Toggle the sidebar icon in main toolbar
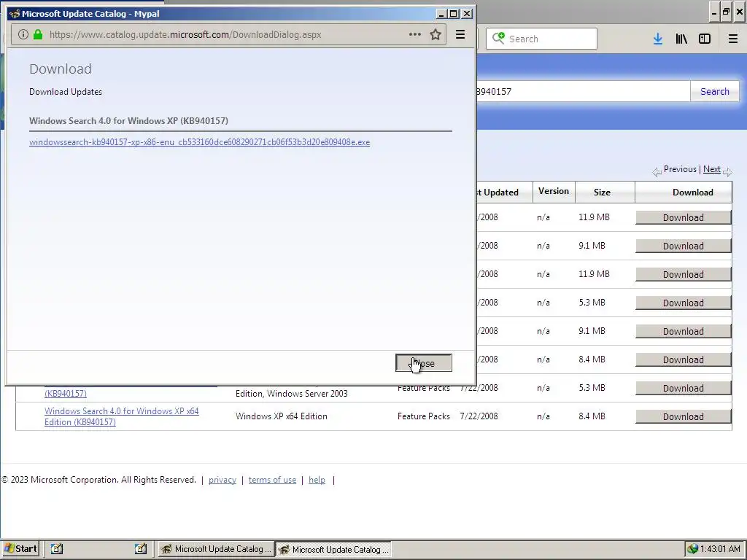This screenshot has height=560, width=747. (x=705, y=39)
